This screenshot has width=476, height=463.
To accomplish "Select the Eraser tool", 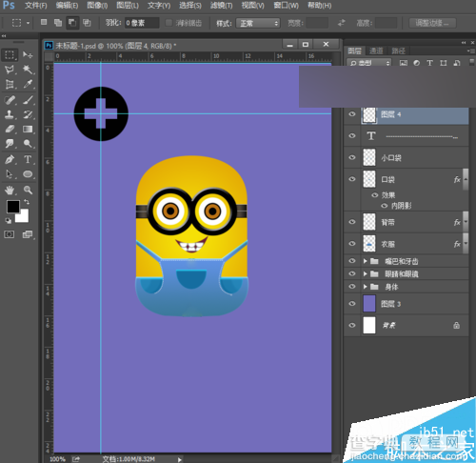I will (x=10, y=130).
